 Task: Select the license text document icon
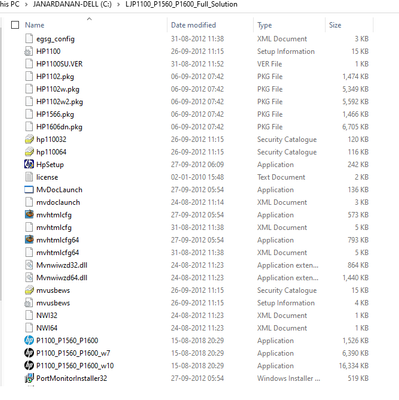tap(29, 177)
